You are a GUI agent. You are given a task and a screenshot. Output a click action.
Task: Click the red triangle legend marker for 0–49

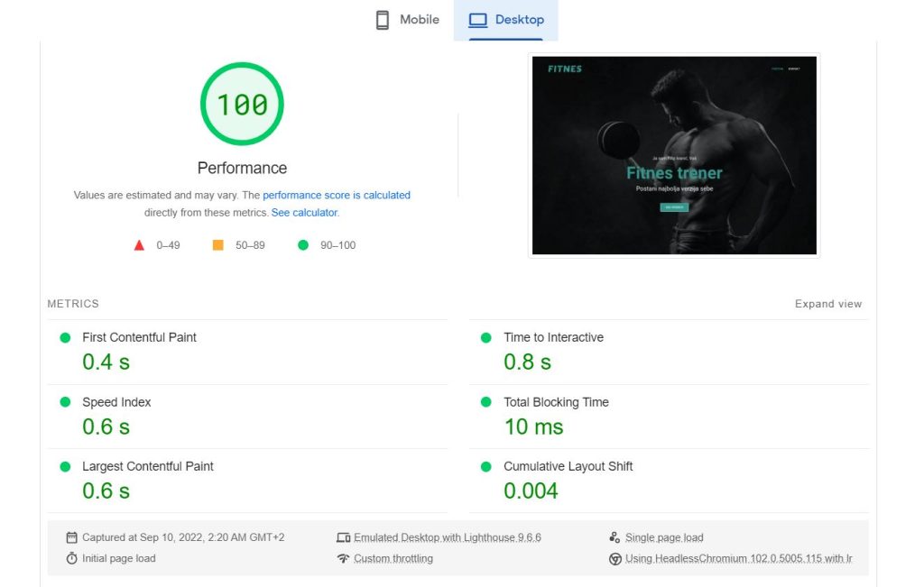pyautogui.click(x=139, y=243)
